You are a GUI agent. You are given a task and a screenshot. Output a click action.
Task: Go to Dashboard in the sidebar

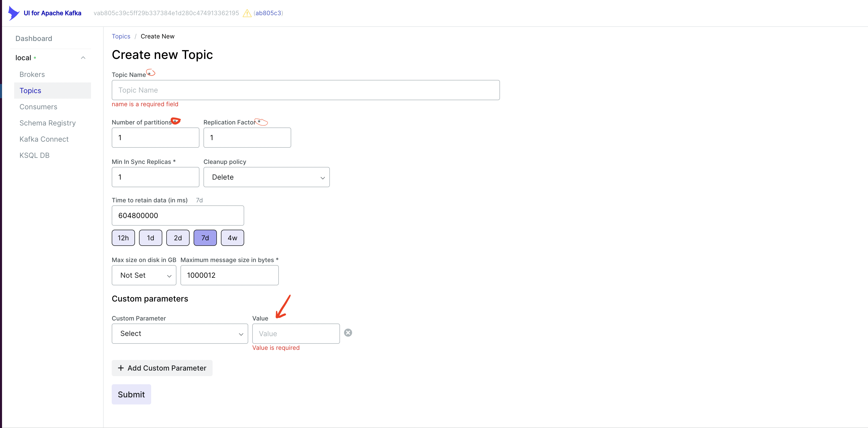[x=34, y=38]
